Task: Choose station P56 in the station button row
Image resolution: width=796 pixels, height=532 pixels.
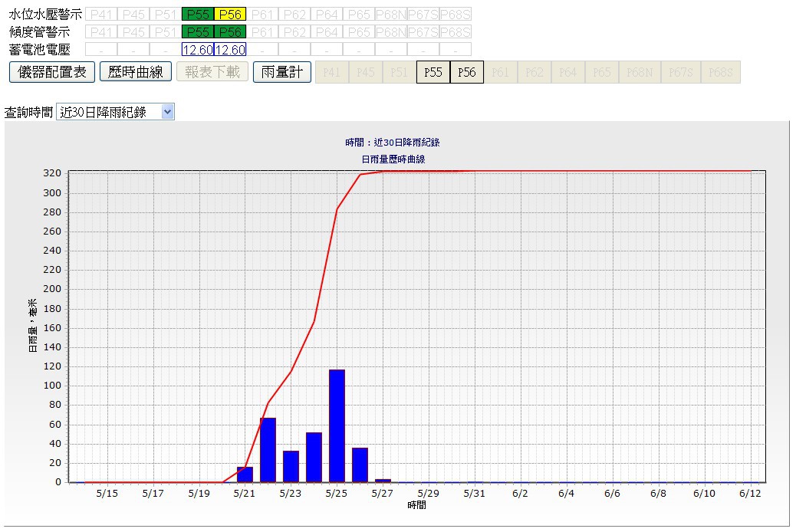Action: coord(467,72)
